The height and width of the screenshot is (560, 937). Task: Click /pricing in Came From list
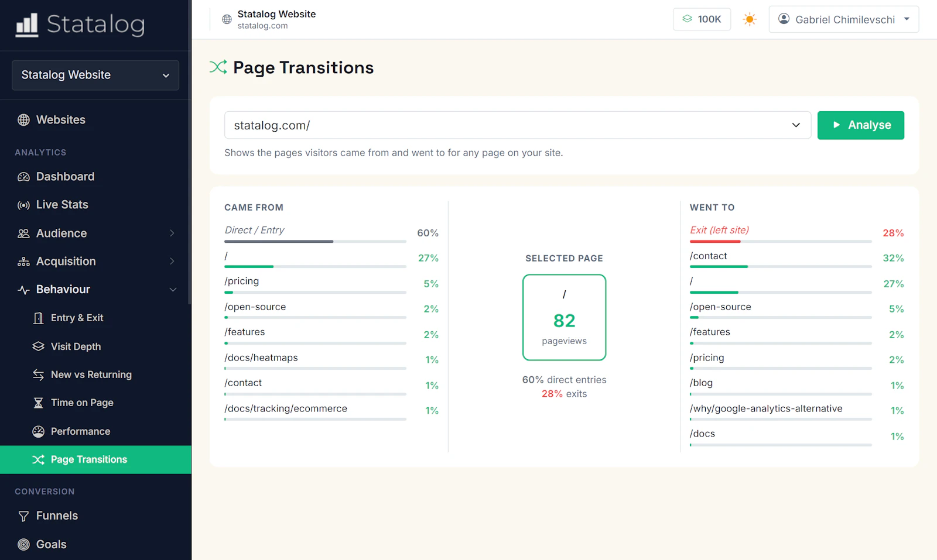pos(242,281)
